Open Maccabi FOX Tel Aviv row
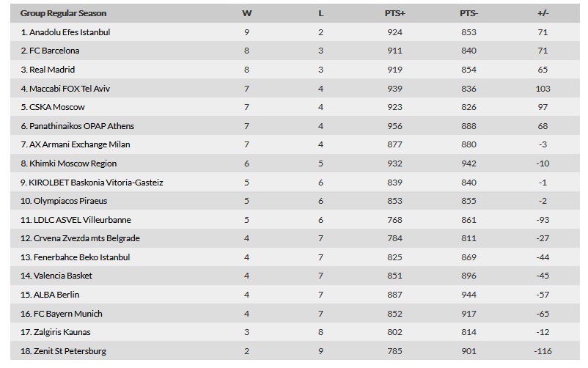588x368 pixels. pos(295,89)
